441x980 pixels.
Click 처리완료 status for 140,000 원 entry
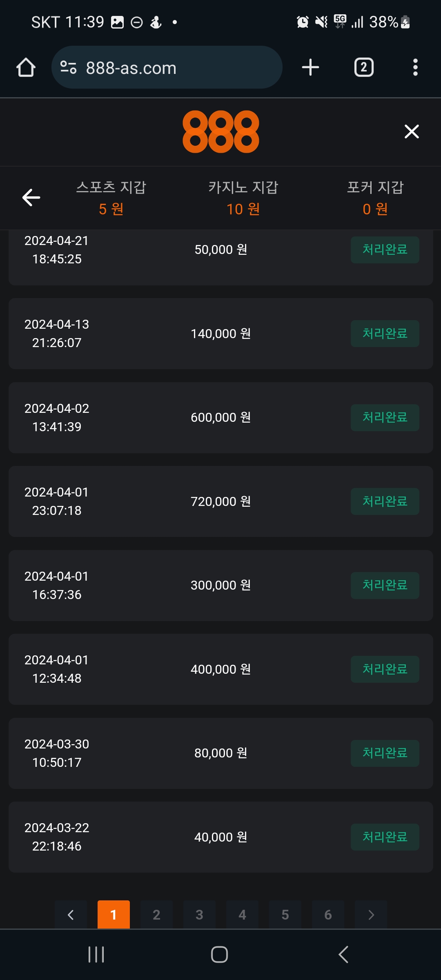(x=385, y=334)
